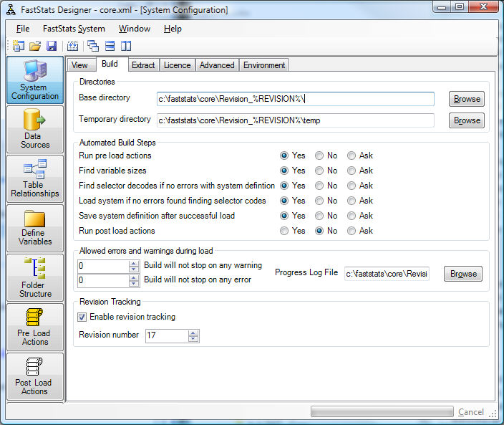Browse for the Base directory
Screen dimensions: 504x425
(467, 99)
